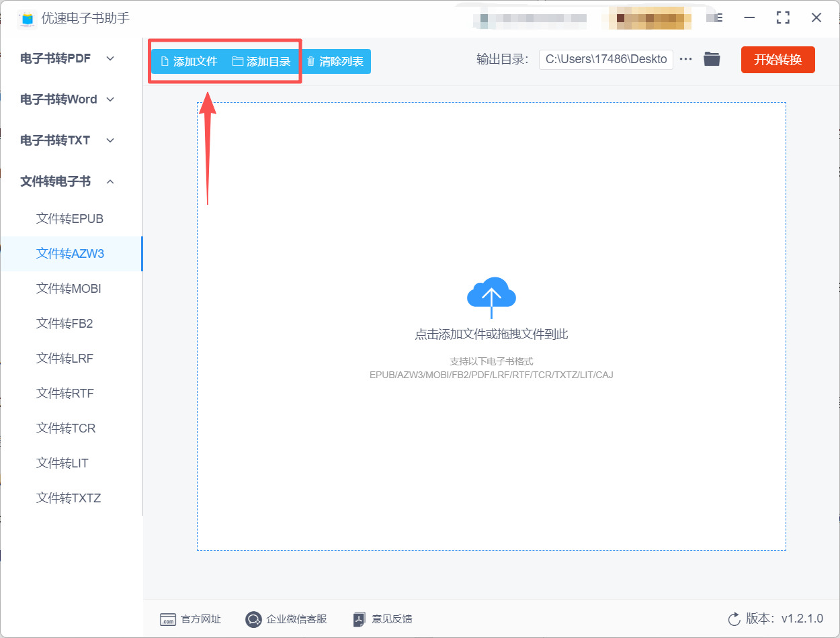Click the file icon on 添加文件
This screenshot has height=638, width=840.
[165, 61]
